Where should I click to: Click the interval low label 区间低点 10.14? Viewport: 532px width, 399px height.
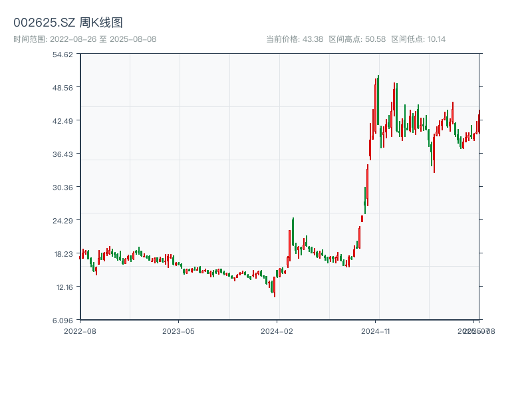coord(418,39)
